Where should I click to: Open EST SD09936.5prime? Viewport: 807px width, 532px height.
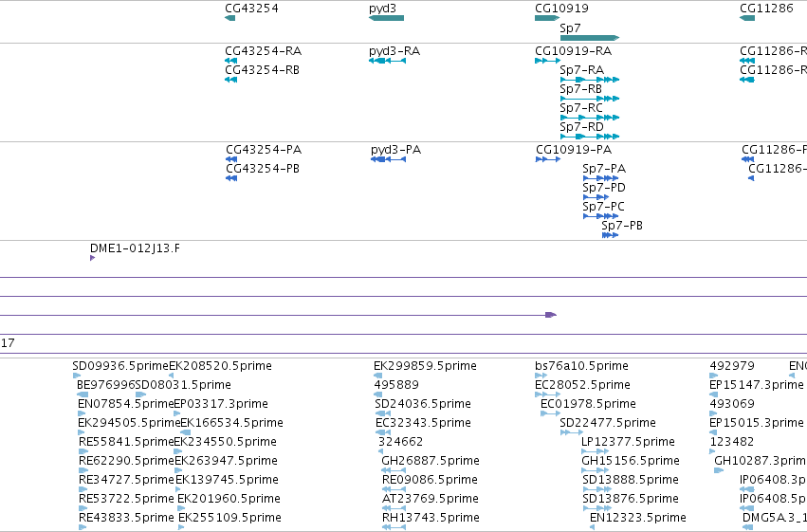120,366
